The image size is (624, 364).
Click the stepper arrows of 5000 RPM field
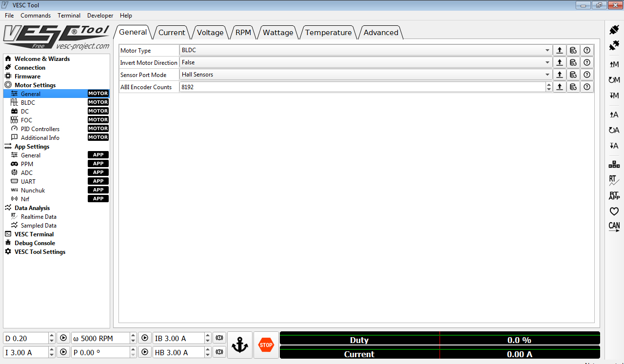tap(133, 338)
